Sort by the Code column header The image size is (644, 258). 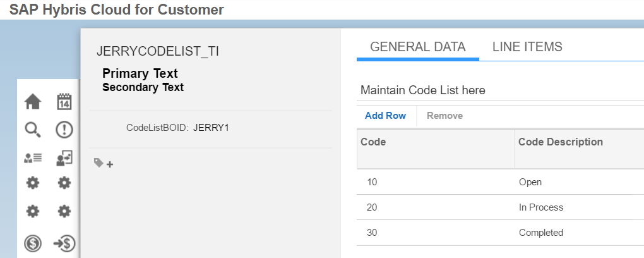[436, 149]
